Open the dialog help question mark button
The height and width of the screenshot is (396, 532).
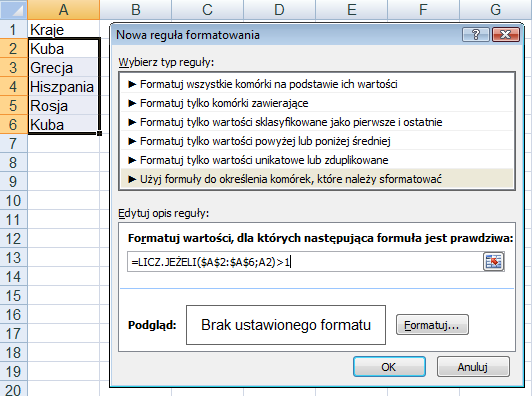(476, 35)
